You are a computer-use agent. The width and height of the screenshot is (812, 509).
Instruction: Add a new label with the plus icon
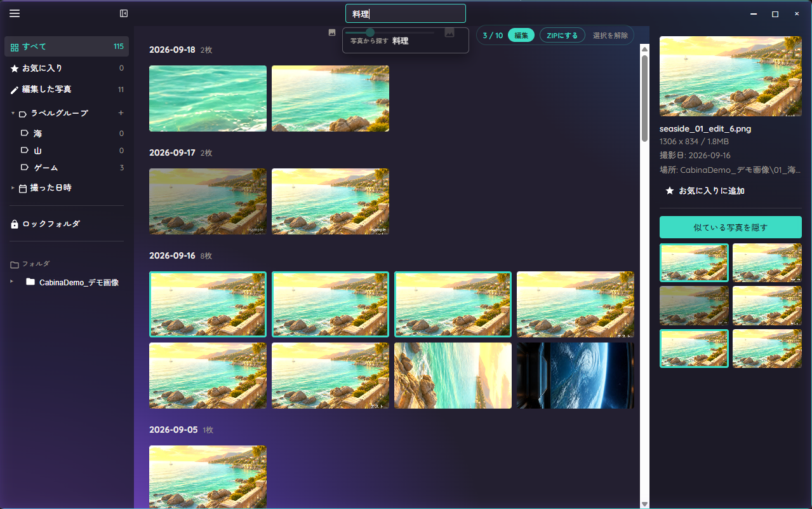click(121, 113)
